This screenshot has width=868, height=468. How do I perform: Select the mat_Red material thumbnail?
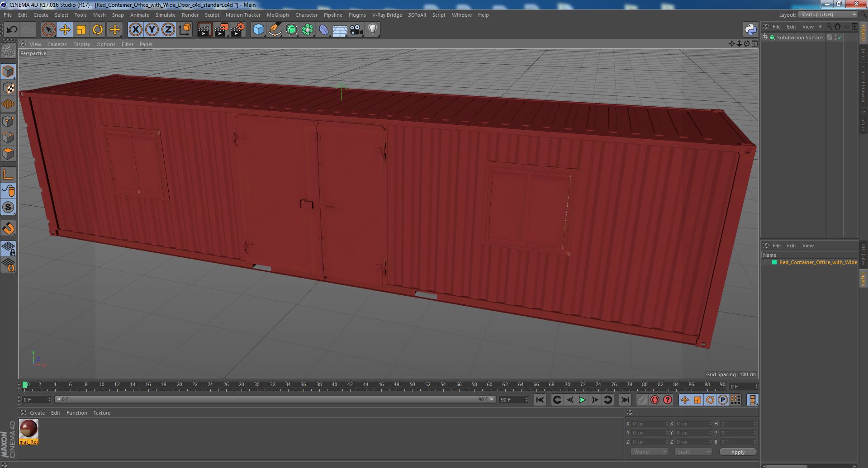[x=28, y=432]
